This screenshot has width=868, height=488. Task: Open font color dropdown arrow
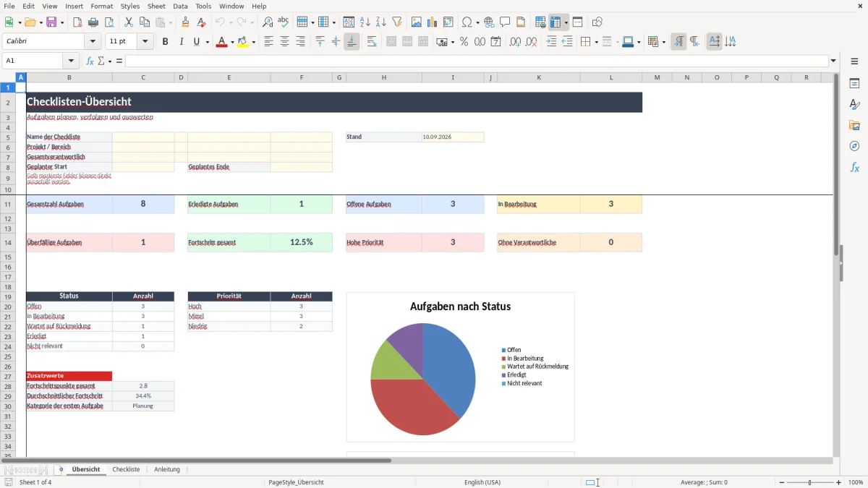[x=231, y=42]
